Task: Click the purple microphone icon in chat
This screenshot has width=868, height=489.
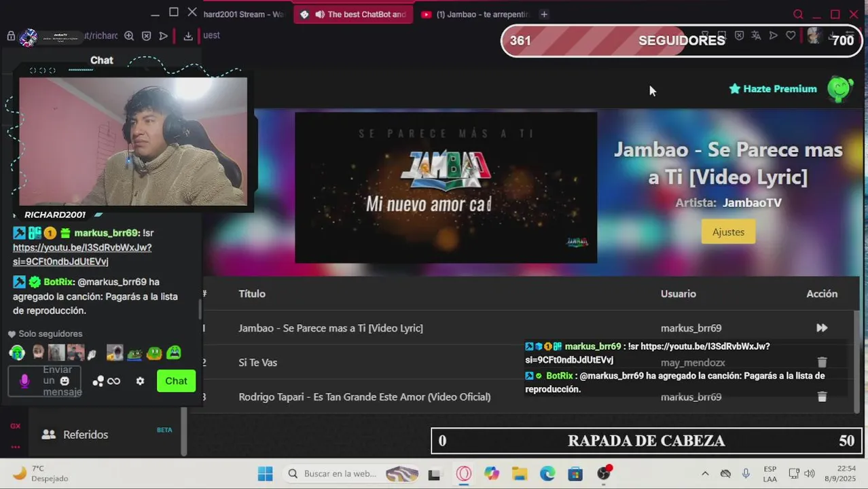Action: pyautogui.click(x=24, y=381)
